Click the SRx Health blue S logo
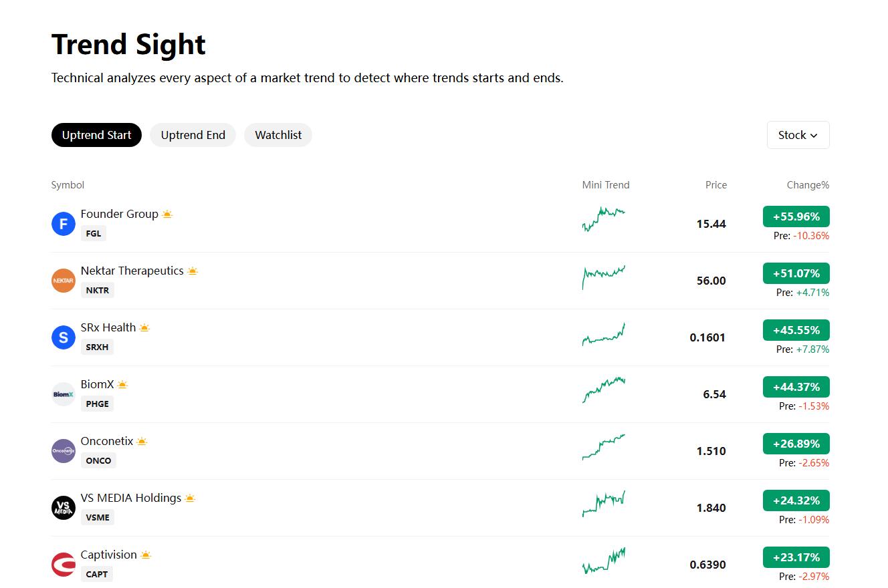The width and height of the screenshot is (888, 588). click(x=64, y=337)
